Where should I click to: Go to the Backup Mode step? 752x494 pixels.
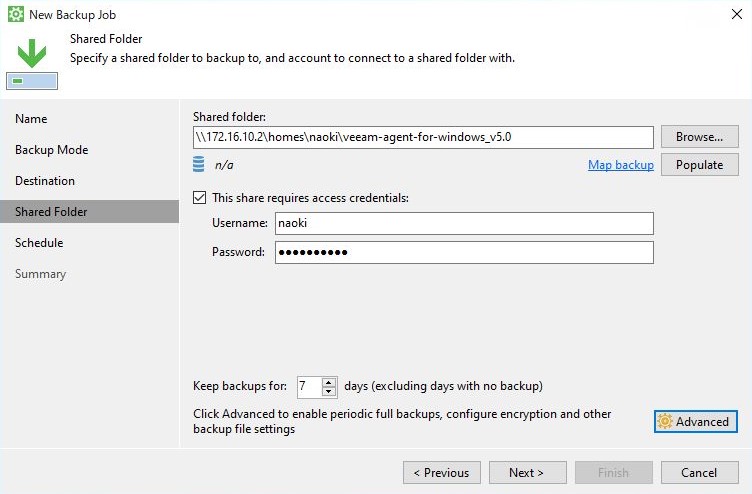click(52, 150)
